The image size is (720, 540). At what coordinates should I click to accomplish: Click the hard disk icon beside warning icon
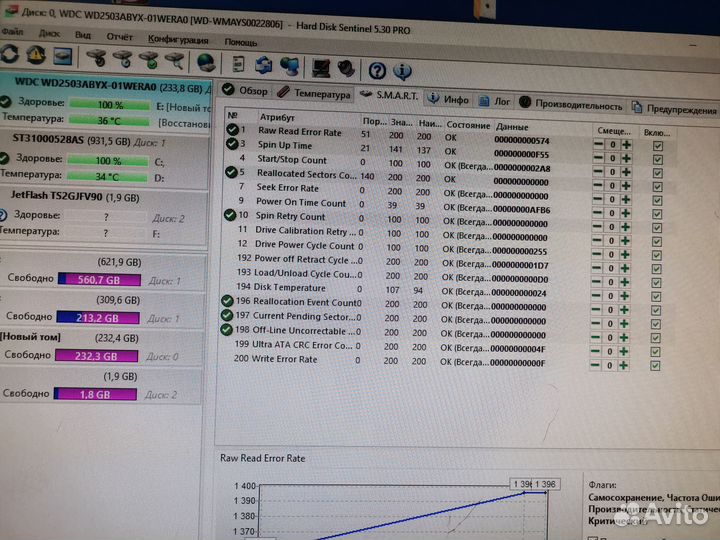(62, 57)
